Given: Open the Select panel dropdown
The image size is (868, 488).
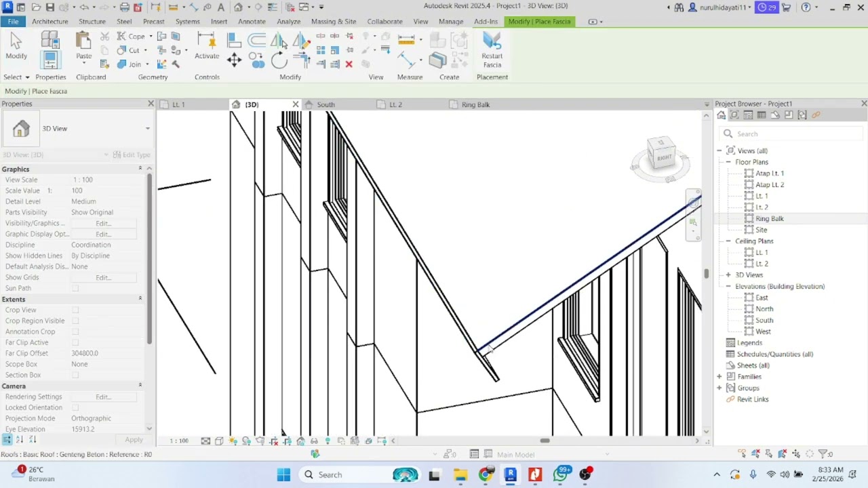Looking at the screenshot, I should click(x=16, y=77).
